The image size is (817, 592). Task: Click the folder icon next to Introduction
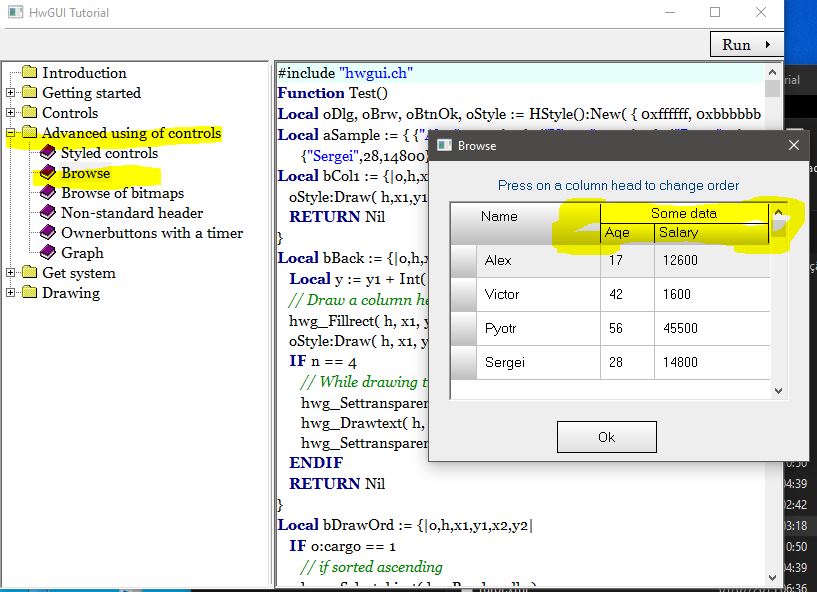(x=29, y=73)
